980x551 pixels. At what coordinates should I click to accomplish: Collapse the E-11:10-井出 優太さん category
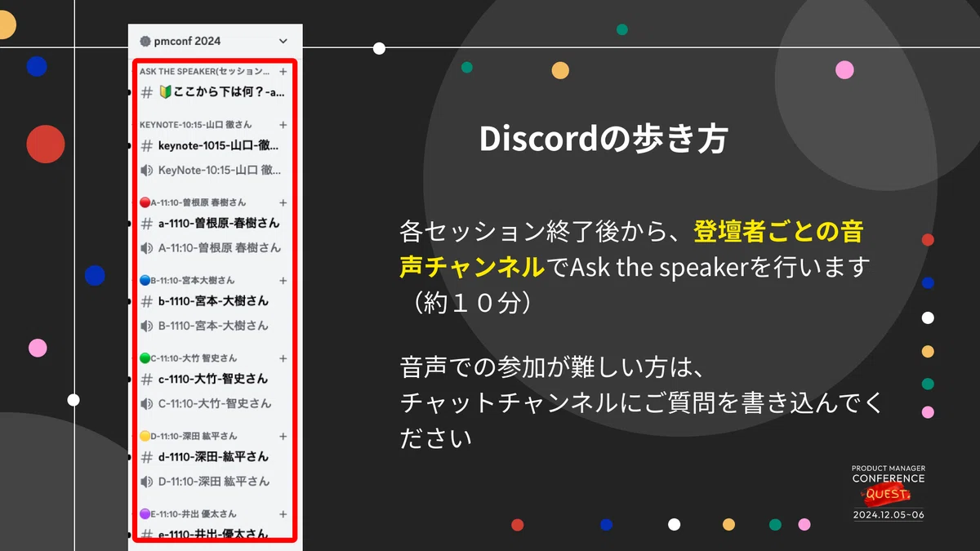[x=189, y=514]
